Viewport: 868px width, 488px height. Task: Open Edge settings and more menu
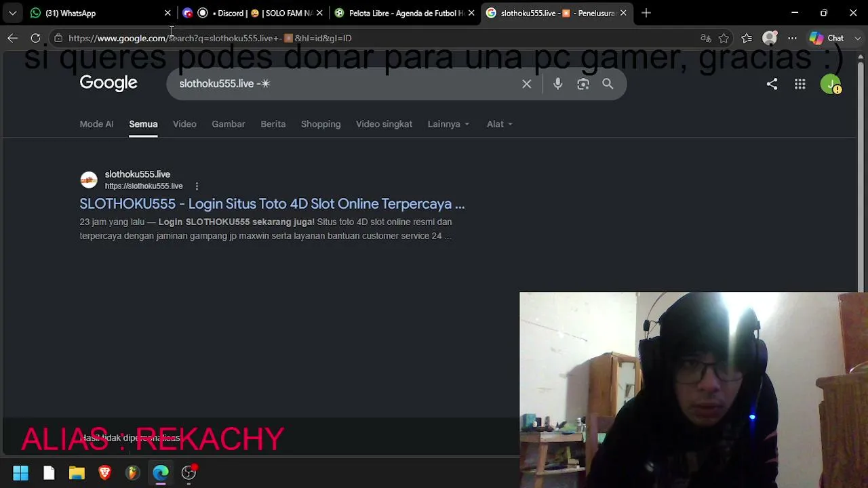point(792,38)
